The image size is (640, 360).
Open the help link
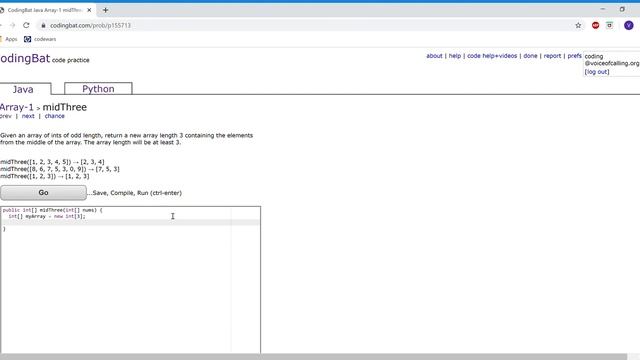point(455,56)
